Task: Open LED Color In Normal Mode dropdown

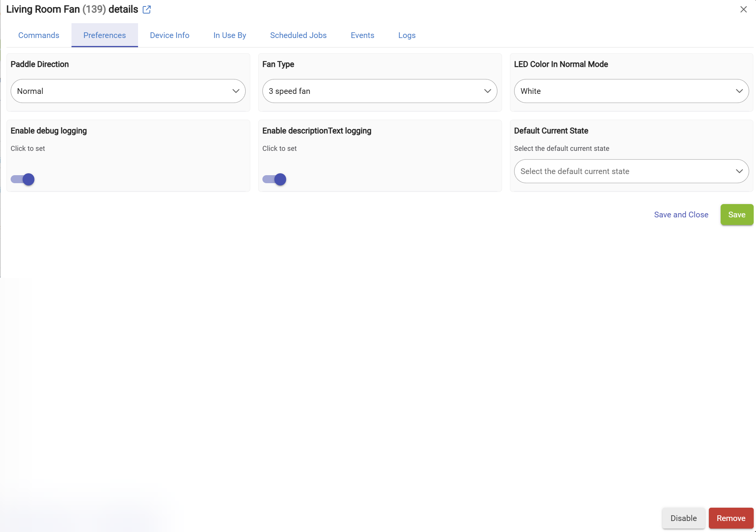Action: click(631, 91)
